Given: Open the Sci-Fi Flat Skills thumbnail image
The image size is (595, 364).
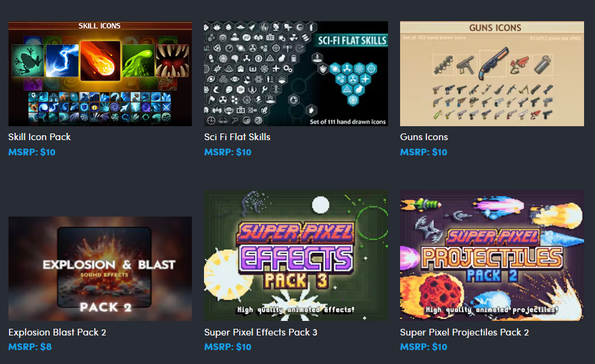Looking at the screenshot, I should click(296, 73).
